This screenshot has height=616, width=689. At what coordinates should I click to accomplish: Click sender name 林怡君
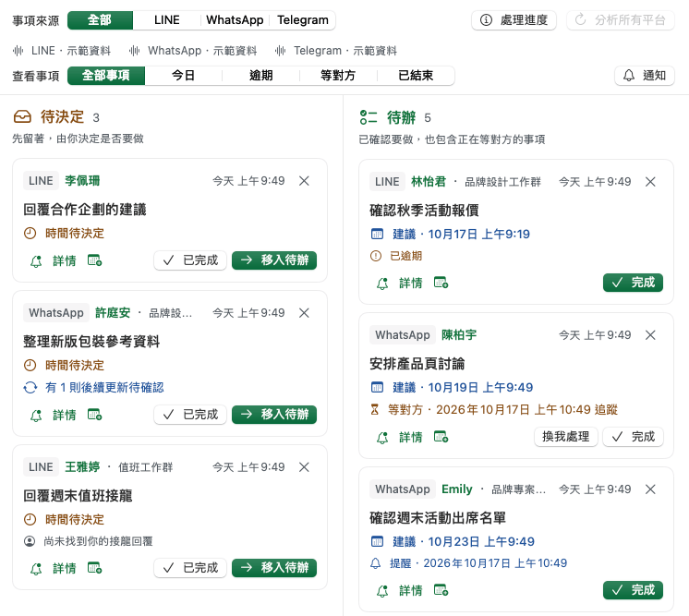[x=429, y=182]
